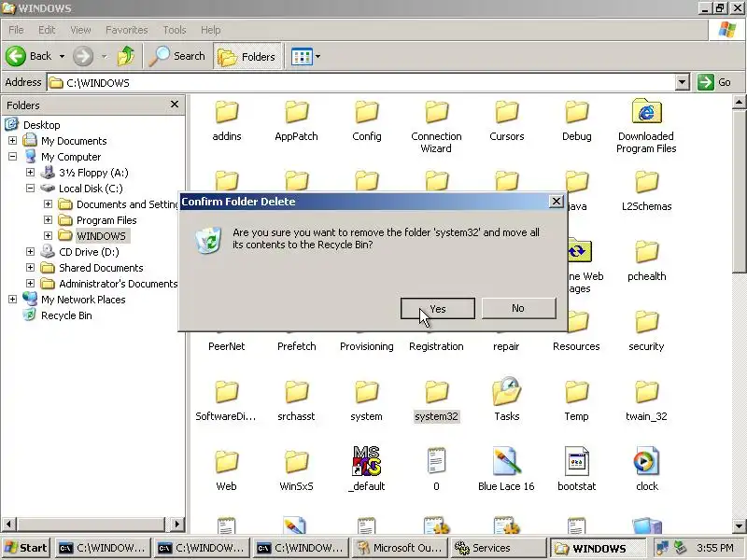This screenshot has width=747, height=560.
Task: Select the Config folder
Action: [367, 121]
